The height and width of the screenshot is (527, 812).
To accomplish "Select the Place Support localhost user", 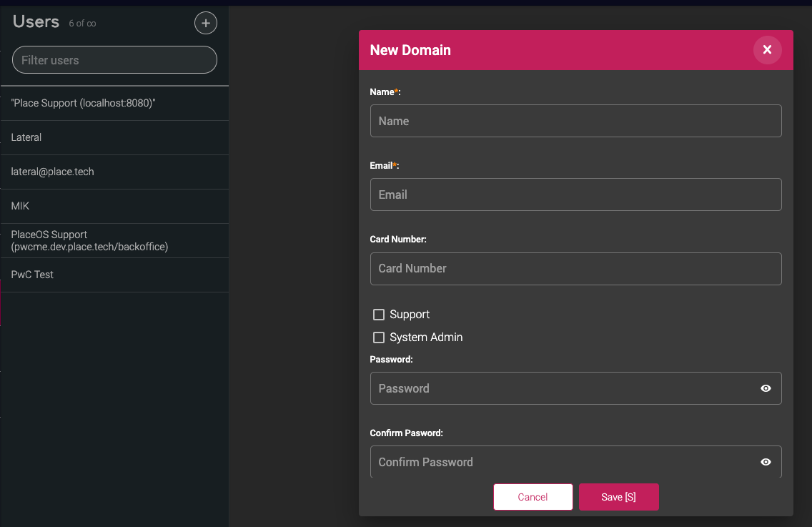I will tap(114, 102).
